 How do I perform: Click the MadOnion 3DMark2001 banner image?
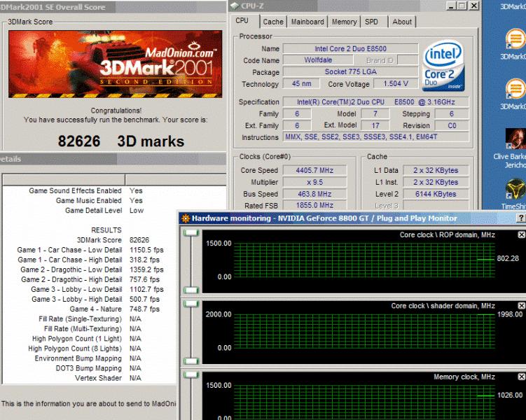coord(115,64)
